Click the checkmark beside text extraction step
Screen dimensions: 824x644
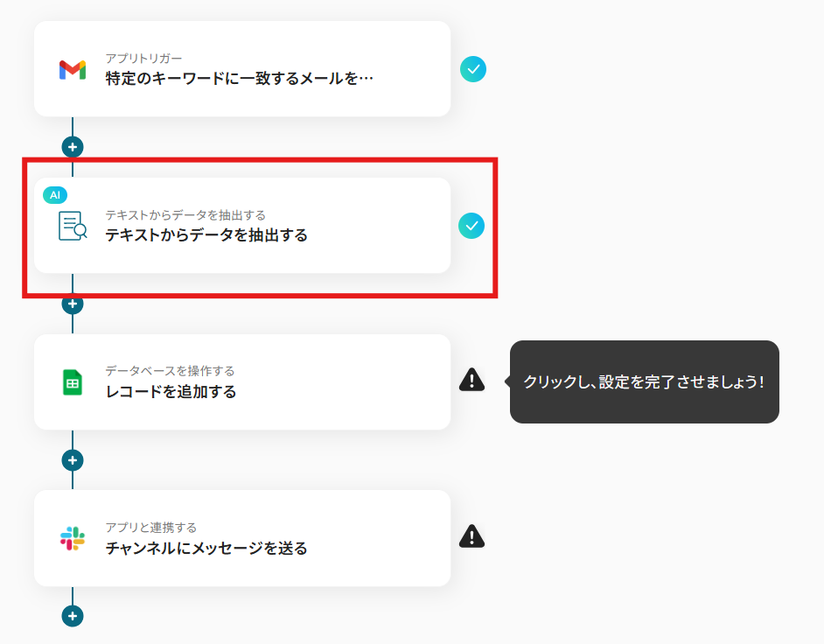(471, 226)
